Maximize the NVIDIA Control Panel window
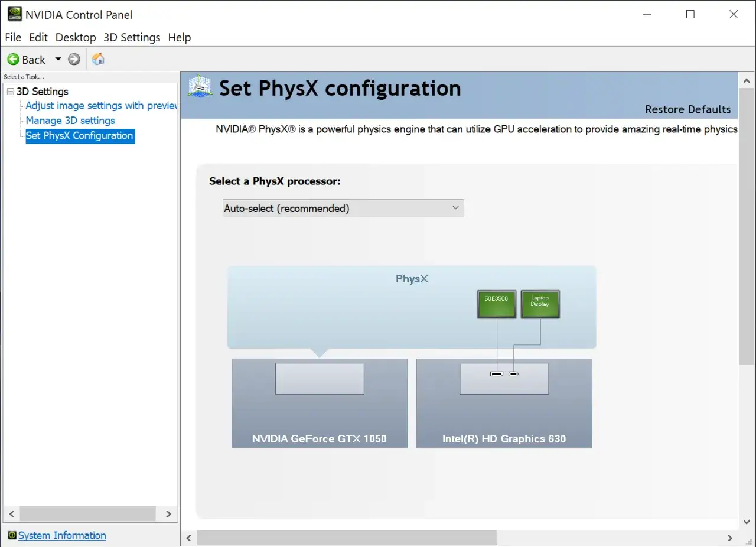 point(690,14)
